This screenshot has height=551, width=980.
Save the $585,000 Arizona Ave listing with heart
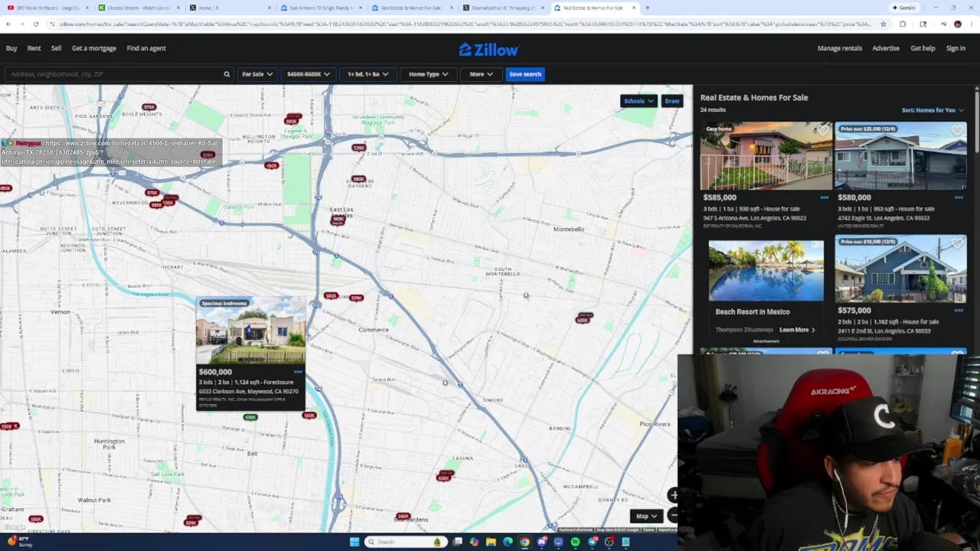[x=823, y=131]
